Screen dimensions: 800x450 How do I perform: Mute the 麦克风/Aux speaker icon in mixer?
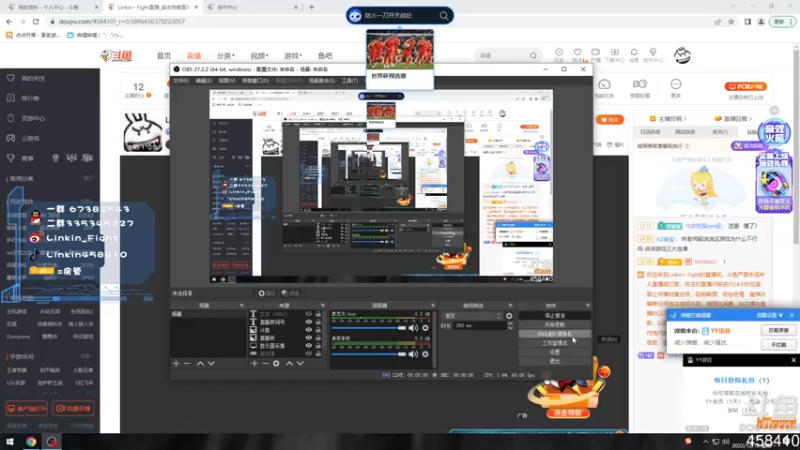[x=413, y=328]
